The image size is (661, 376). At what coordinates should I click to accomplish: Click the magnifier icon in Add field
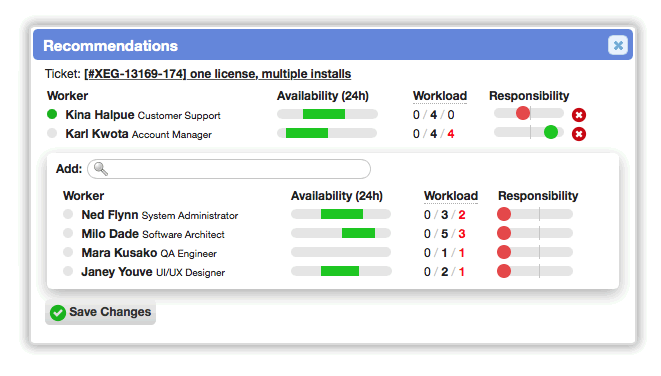[x=101, y=169]
